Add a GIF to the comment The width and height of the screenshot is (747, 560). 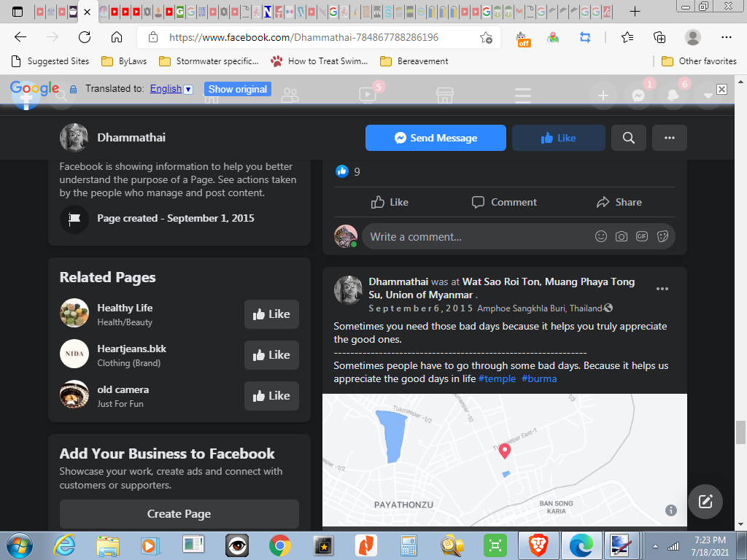coord(642,236)
